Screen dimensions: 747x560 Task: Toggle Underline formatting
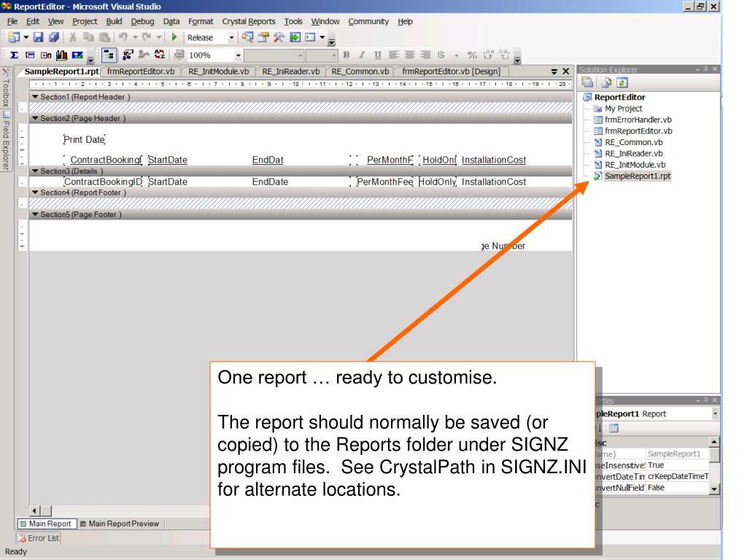point(378,55)
